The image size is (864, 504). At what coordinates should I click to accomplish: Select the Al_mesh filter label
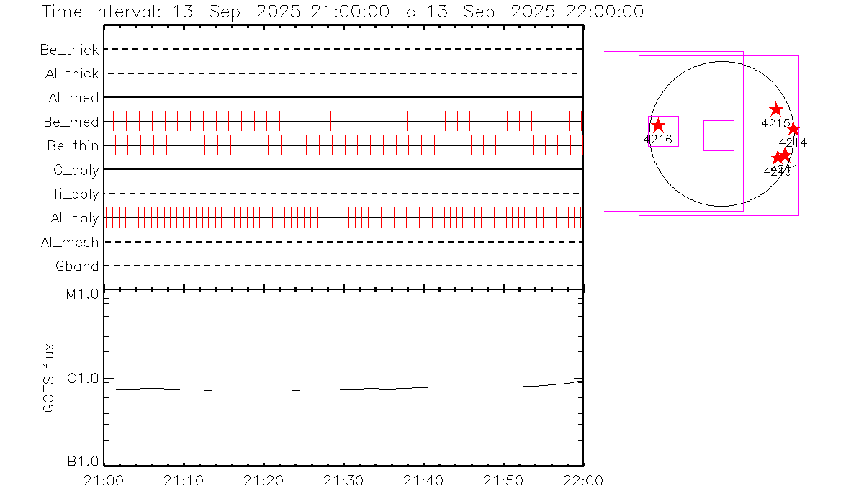click(x=71, y=242)
